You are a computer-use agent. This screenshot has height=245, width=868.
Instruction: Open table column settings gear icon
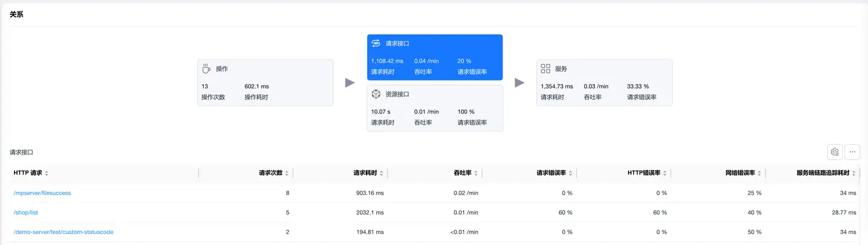coord(835,152)
